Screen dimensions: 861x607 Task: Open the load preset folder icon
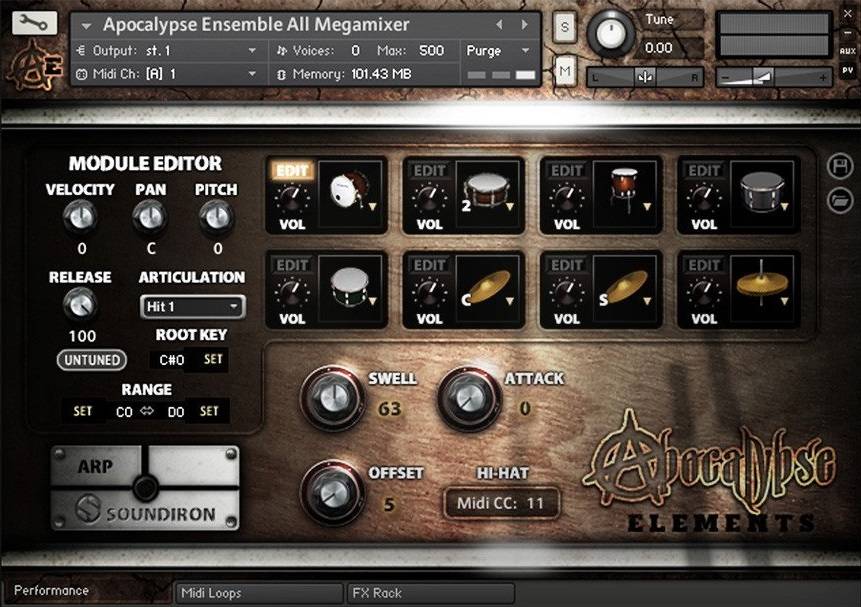838,200
